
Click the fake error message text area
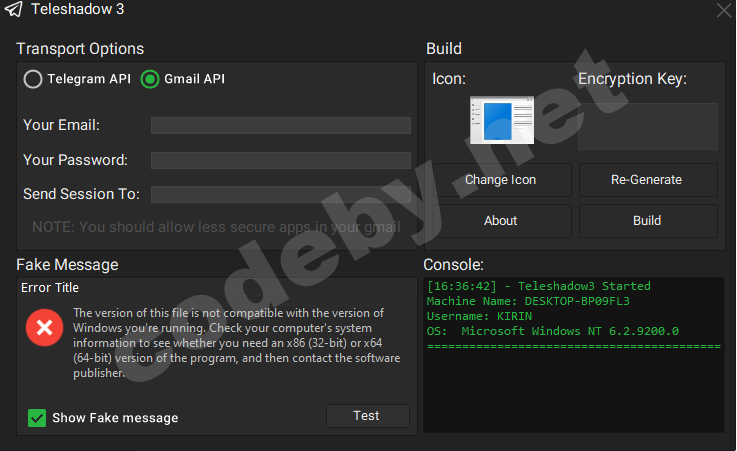click(x=237, y=349)
